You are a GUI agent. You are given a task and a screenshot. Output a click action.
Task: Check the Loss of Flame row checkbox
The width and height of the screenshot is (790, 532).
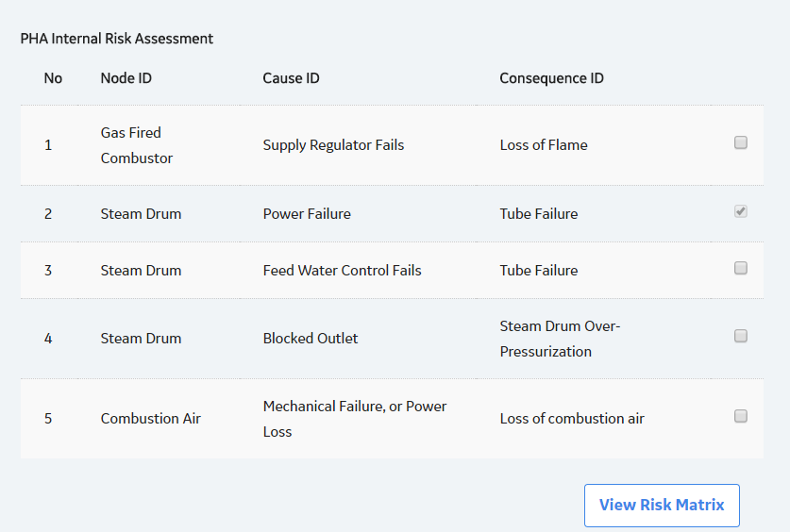pyautogui.click(x=741, y=143)
